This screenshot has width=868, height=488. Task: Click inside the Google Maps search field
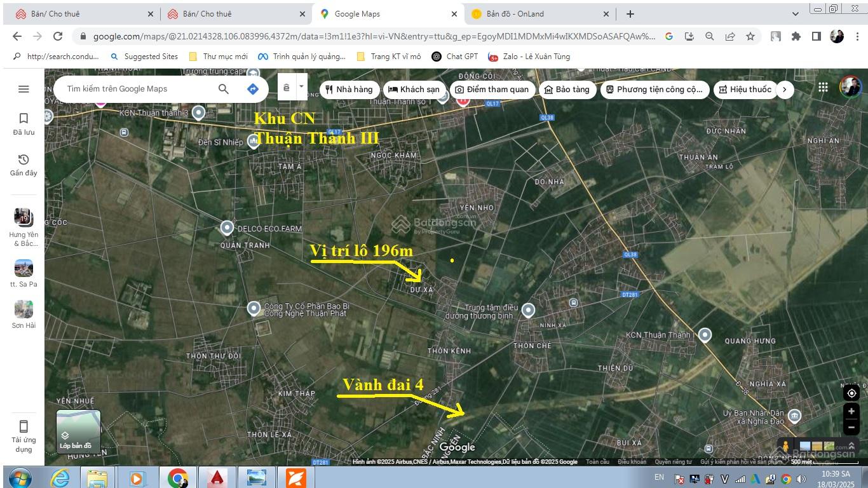click(133, 89)
